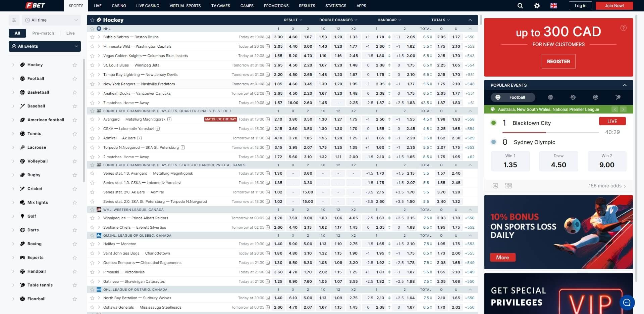
Task: Click info icon next to Admiral — Ak Bars
Action: 140,138
